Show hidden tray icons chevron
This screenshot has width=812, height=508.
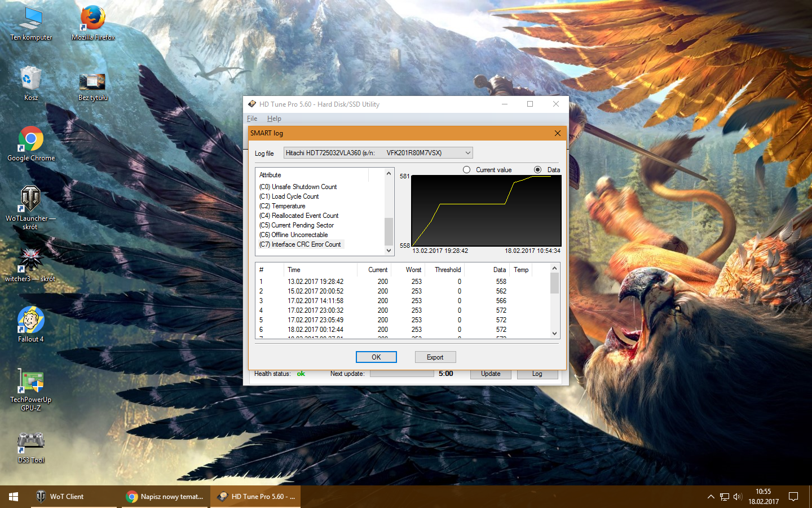click(710, 497)
